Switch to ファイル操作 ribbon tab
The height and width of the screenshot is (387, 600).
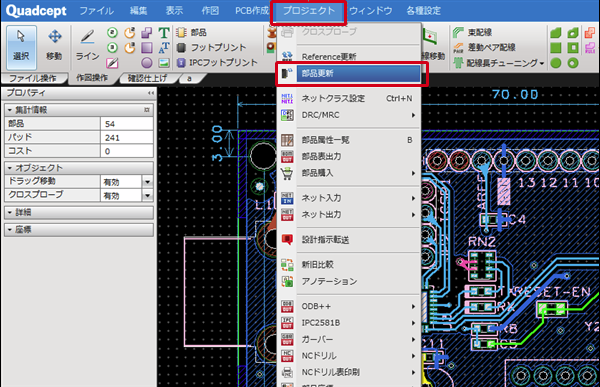coord(33,78)
